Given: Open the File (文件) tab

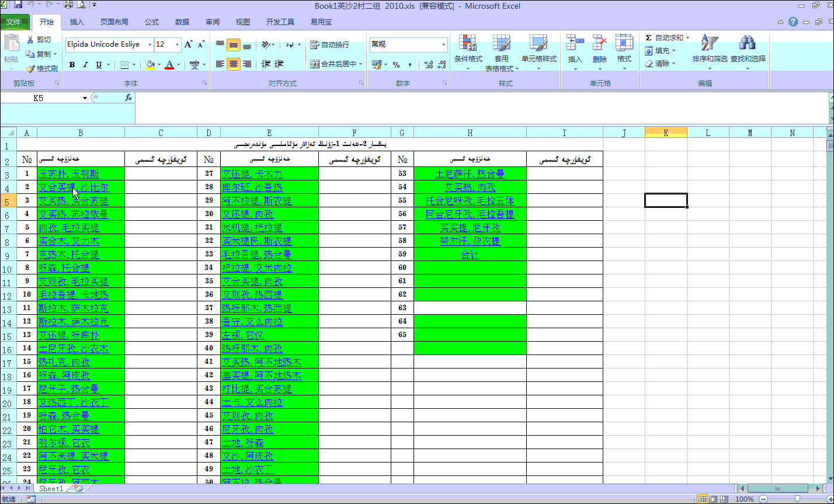Looking at the screenshot, I should 14,22.
